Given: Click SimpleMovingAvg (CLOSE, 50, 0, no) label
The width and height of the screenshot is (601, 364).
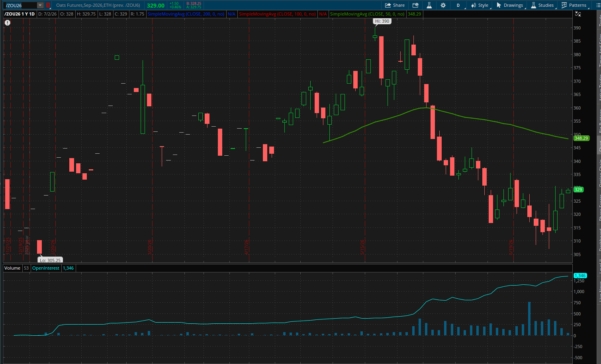Looking at the screenshot, I should click(x=367, y=14).
